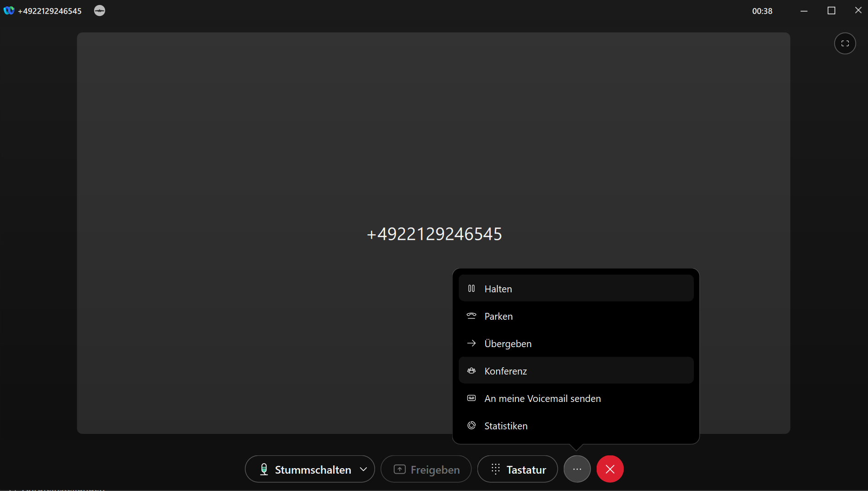Click the audio waveform icon in title bar
Image resolution: width=868 pixels, height=491 pixels.
coord(100,11)
